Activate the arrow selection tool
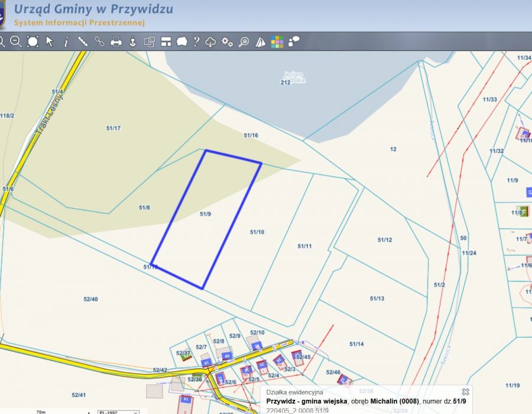Image resolution: width=532 pixels, height=414 pixels. 50,41
